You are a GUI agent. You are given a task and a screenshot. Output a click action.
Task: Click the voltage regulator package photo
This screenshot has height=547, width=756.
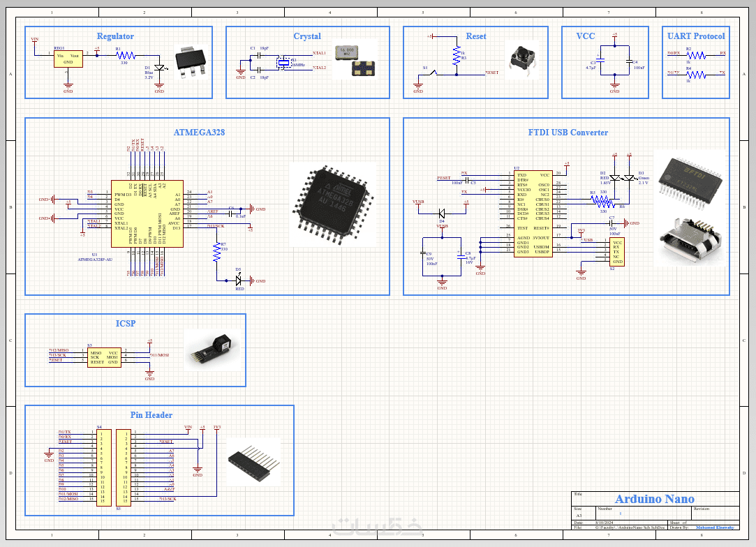tap(191, 61)
